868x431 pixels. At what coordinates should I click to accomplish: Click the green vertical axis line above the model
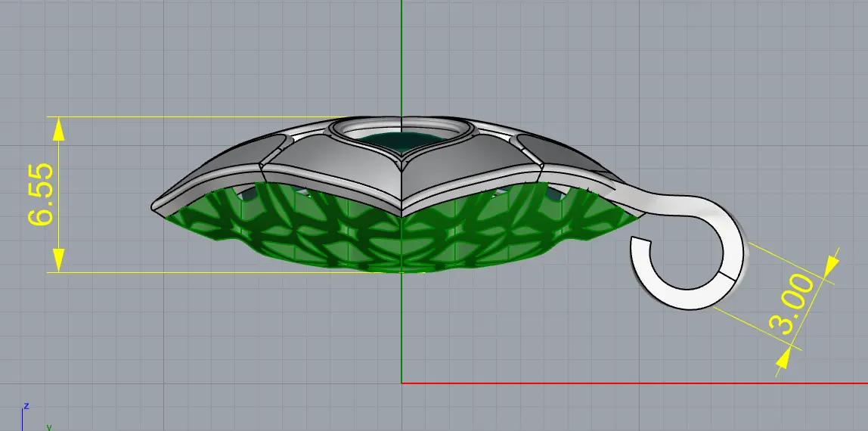[x=401, y=53]
